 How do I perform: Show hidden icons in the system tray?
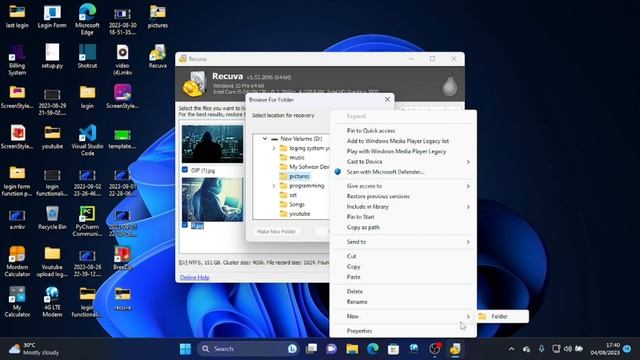[x=511, y=349]
